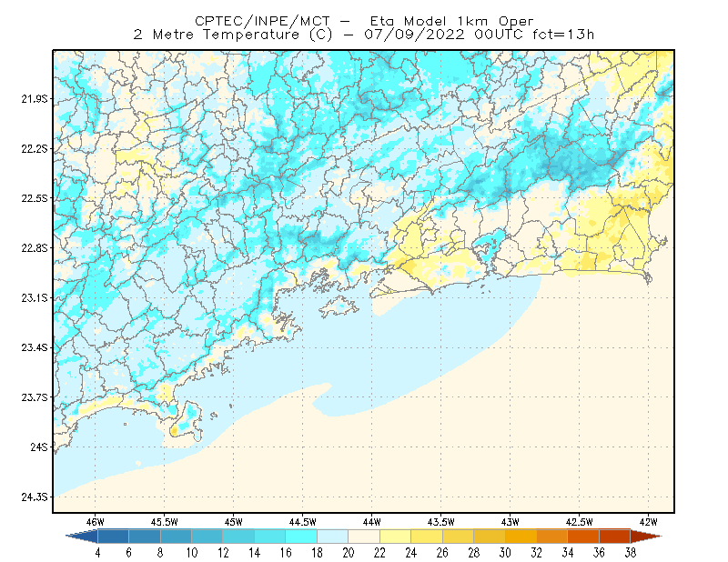
Task: Click the 16-18 cyan legend swatch
Action: [301, 537]
